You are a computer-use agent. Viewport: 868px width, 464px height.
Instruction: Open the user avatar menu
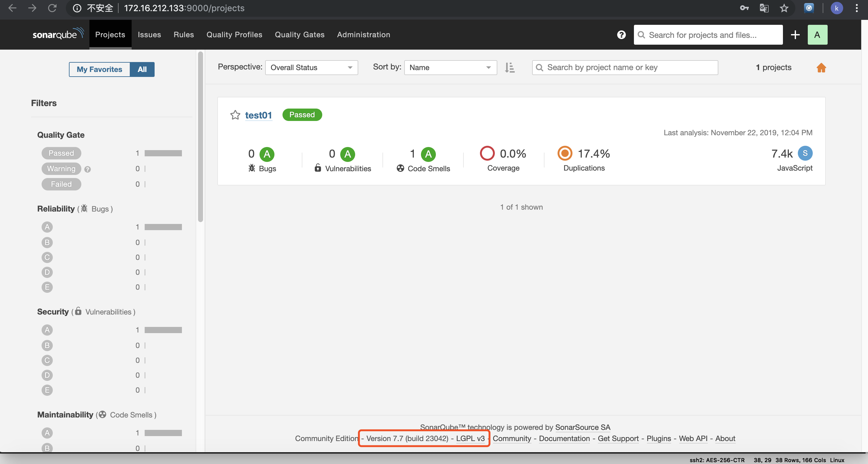click(817, 35)
